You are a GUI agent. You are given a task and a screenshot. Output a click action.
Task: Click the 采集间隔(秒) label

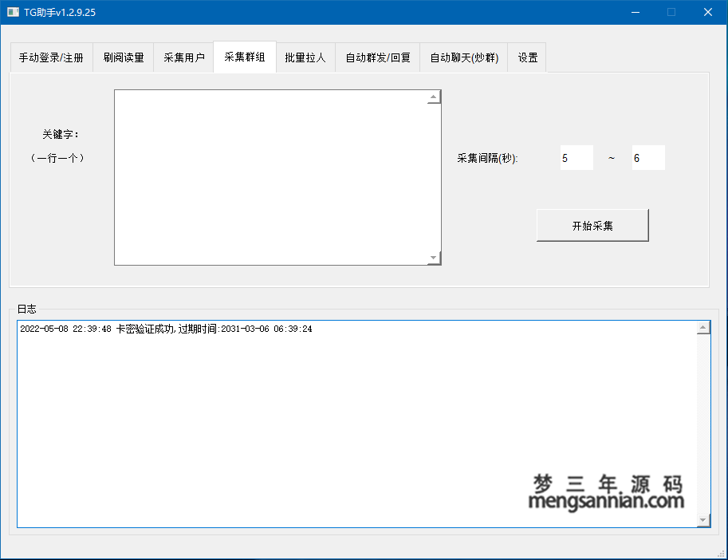487,158
